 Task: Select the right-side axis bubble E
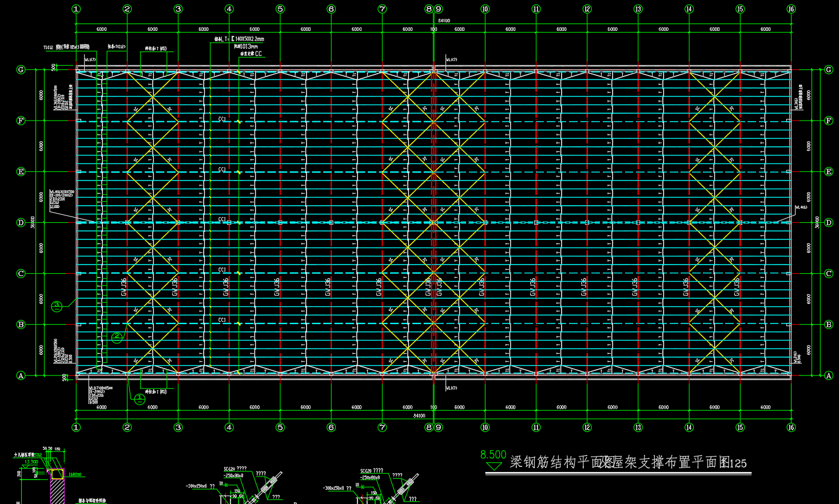click(x=829, y=171)
